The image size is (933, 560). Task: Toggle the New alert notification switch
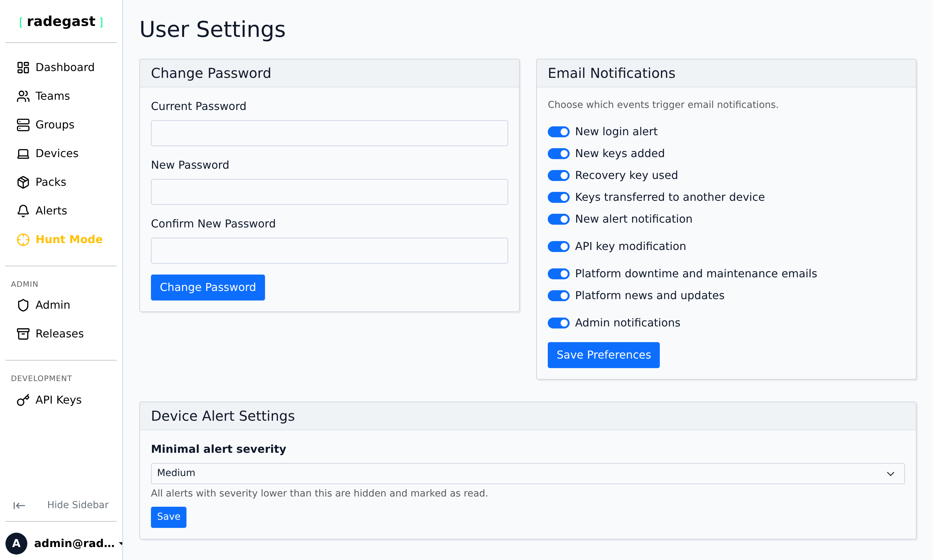click(559, 219)
